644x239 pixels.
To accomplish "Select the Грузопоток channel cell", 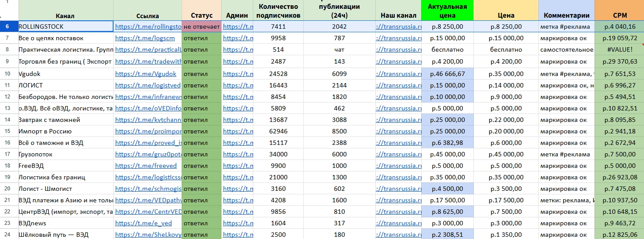I will coord(65,154).
